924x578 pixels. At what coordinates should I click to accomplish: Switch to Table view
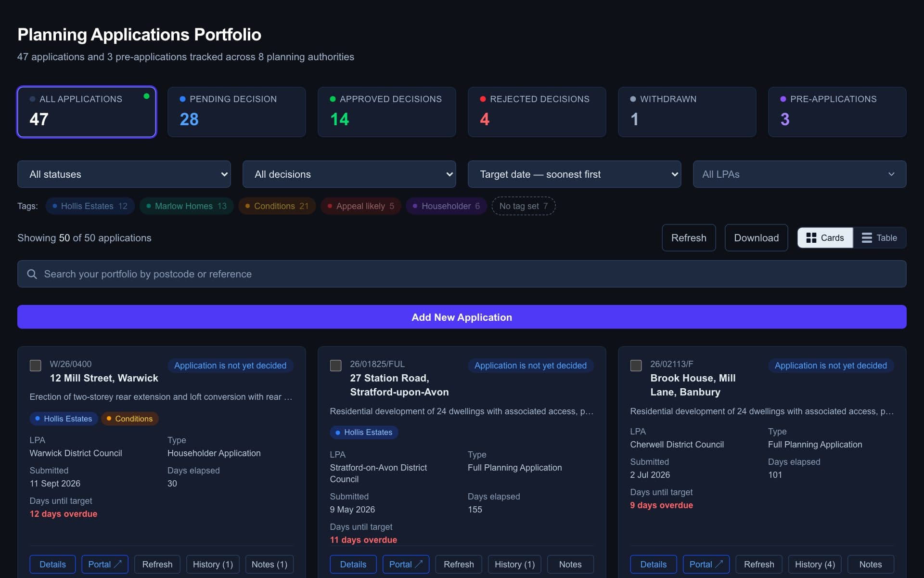(880, 238)
